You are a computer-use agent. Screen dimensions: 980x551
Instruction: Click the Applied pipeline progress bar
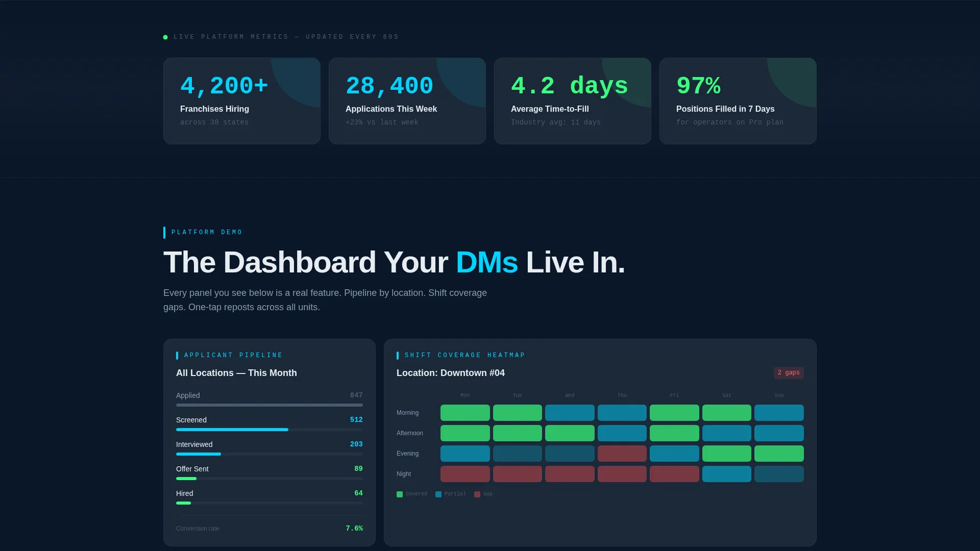269,405
